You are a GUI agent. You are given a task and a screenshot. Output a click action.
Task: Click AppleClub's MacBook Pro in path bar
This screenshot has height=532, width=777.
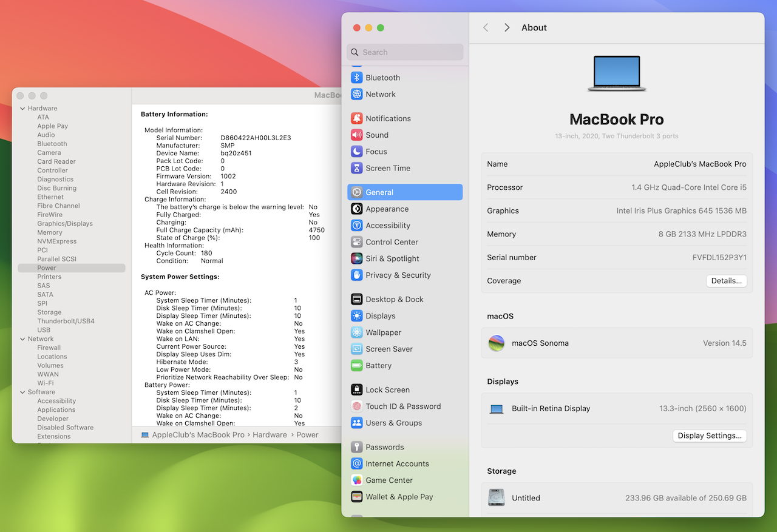198,435
